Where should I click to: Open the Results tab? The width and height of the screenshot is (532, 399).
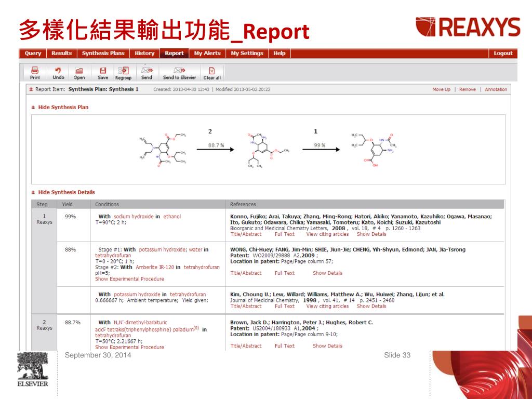click(x=61, y=54)
